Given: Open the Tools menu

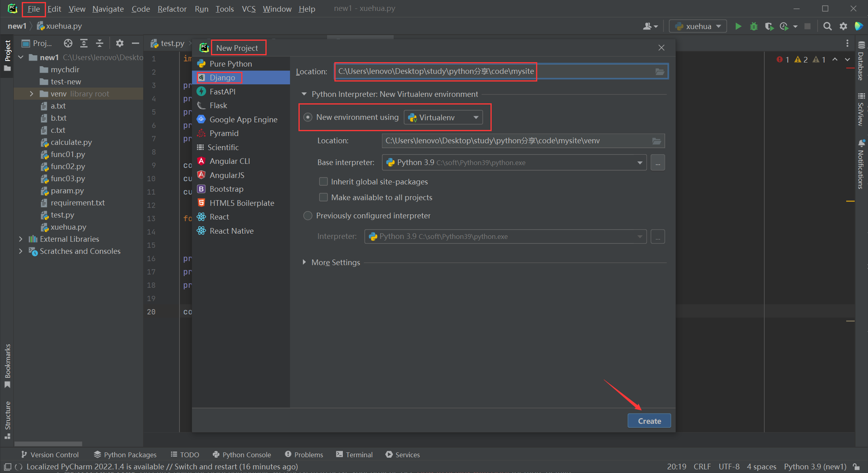Looking at the screenshot, I should coord(224,9).
